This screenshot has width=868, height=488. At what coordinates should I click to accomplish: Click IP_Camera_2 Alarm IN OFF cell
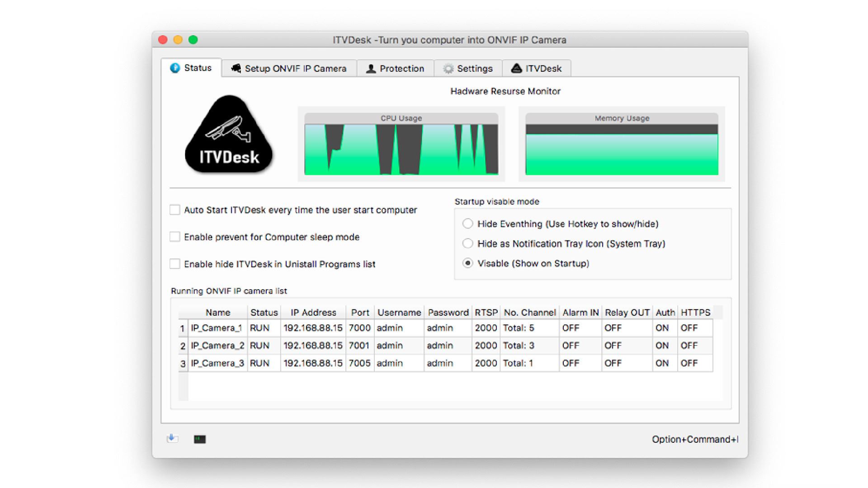580,346
